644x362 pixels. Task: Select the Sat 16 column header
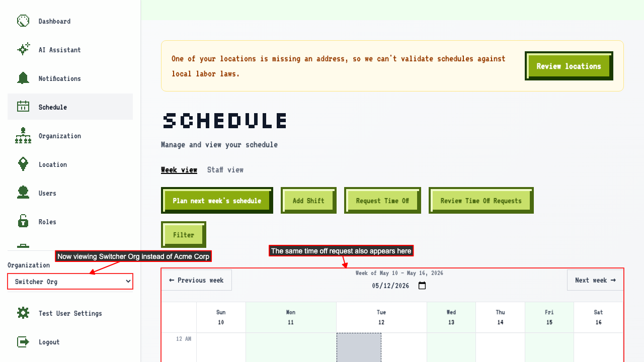pyautogui.click(x=598, y=317)
